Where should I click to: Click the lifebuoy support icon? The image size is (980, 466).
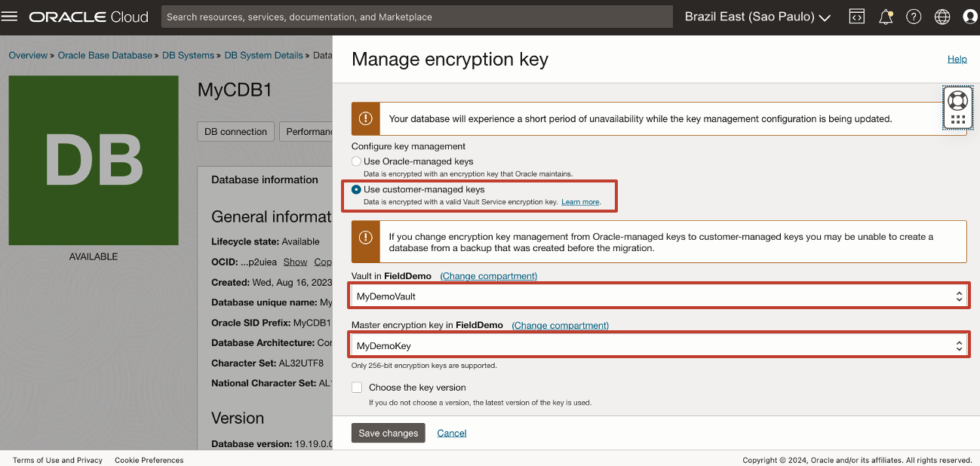[957, 100]
